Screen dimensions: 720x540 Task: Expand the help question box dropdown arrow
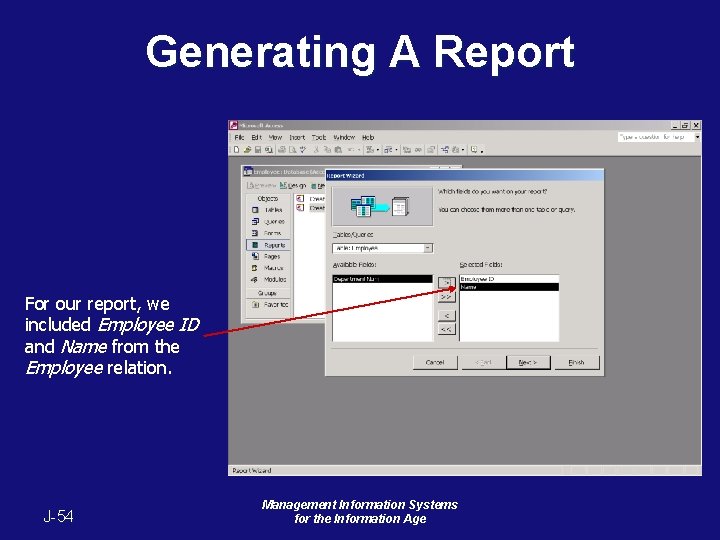pyautogui.click(x=697, y=137)
